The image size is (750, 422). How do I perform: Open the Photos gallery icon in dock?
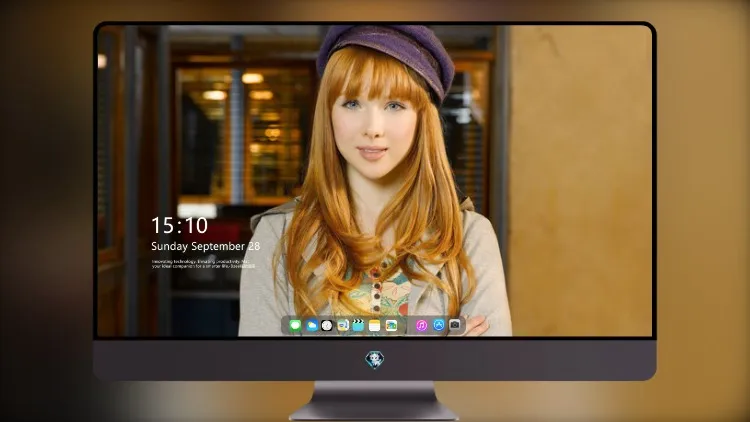[x=391, y=326]
